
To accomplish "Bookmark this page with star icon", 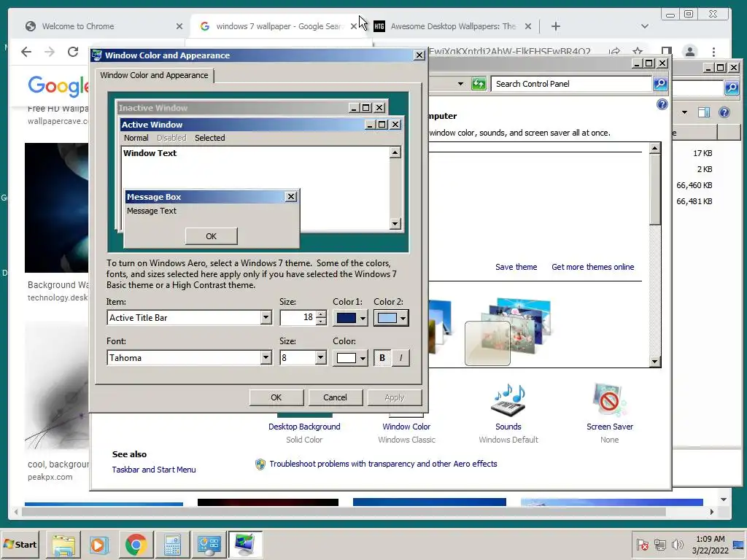I will 638,52.
